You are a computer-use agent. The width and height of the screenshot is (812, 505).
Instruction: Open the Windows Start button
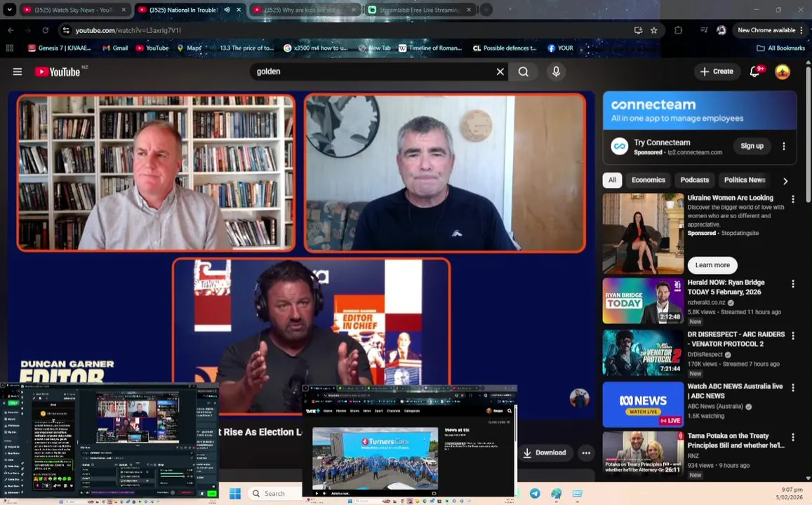tap(235, 493)
